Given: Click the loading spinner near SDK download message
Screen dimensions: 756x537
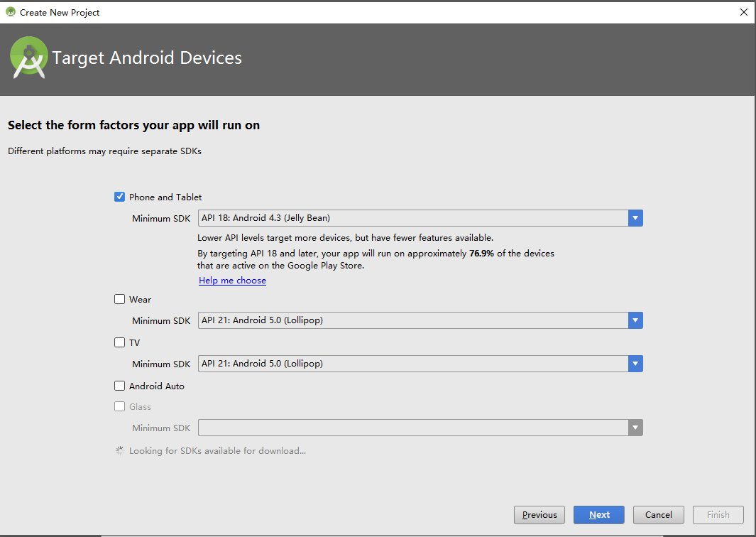Looking at the screenshot, I should pyautogui.click(x=119, y=450).
